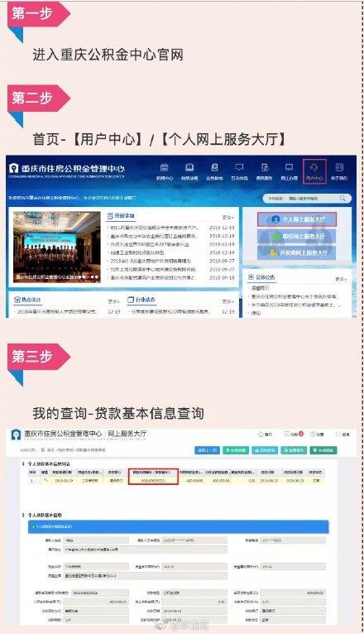Screen dimensions: 364x634
Task: Open the 用户中心 icon in top navigation
Action: [x=314, y=171]
